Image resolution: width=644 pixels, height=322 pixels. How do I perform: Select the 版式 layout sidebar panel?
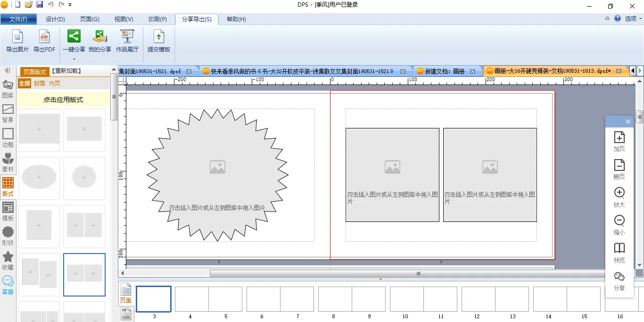point(8,187)
